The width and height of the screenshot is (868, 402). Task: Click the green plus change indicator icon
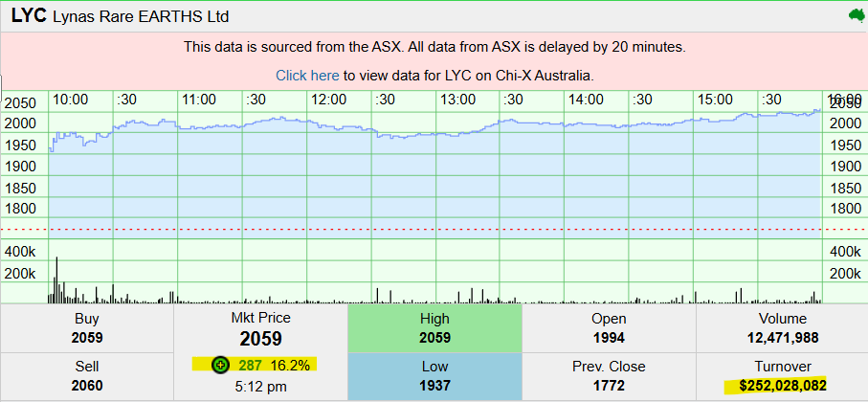220,365
